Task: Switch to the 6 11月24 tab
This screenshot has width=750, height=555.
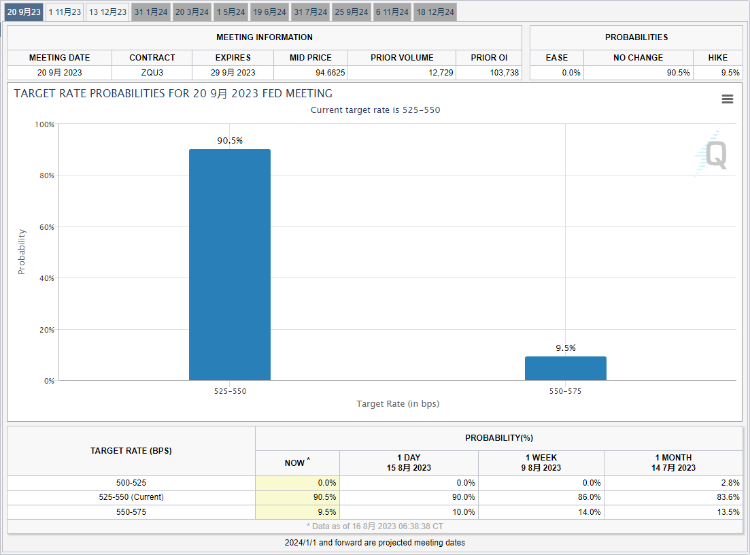Action: point(392,12)
